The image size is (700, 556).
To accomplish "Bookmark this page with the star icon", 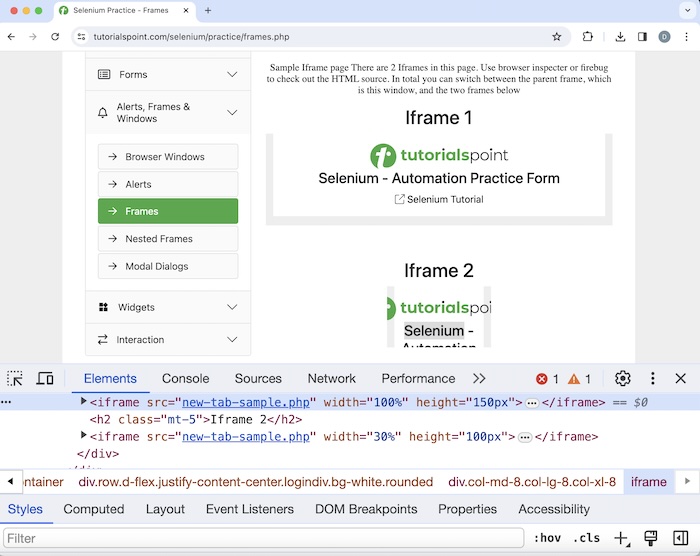I will click(557, 37).
